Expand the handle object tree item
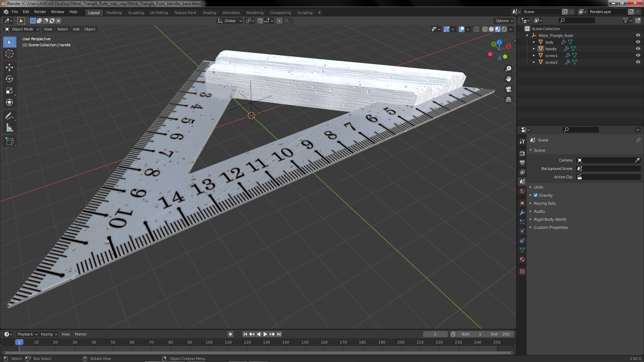This screenshot has width=644, height=362. click(534, 49)
